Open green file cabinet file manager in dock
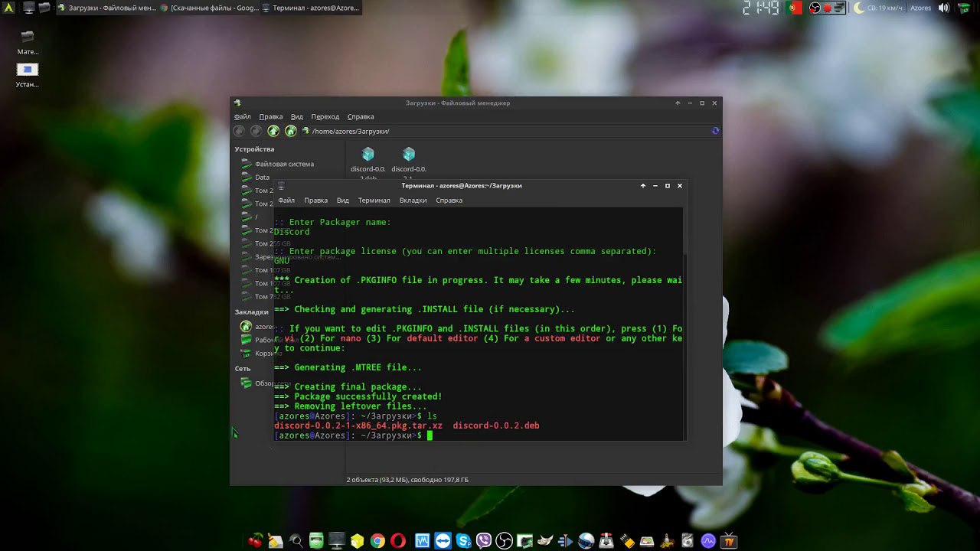Viewport: 980px width, 551px height. coord(316,541)
